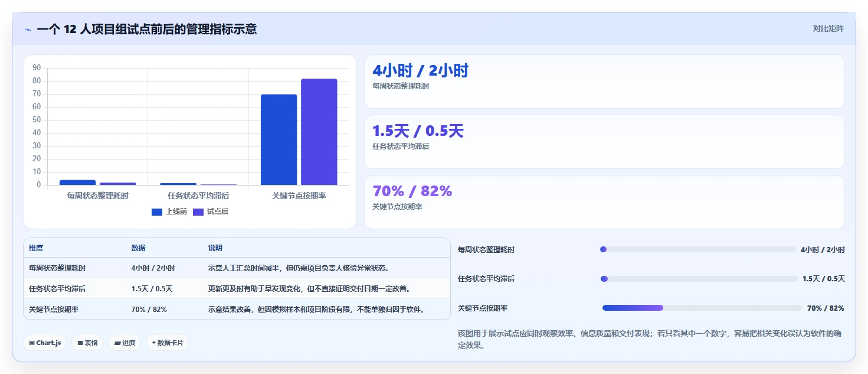Click 4小时 / 2小时 value after progress bar
This screenshot has width=868, height=374.
[x=823, y=250]
